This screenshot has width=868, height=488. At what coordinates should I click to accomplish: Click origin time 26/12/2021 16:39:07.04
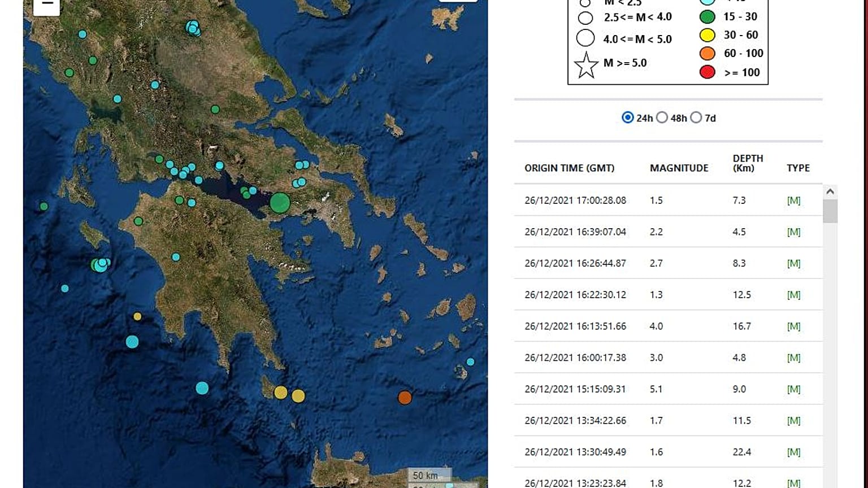(575, 232)
